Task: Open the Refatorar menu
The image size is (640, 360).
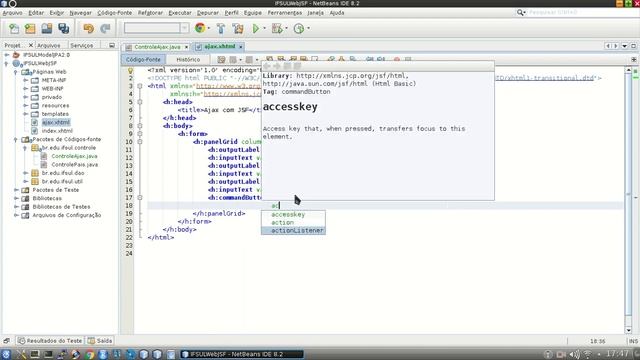Action: (150, 13)
